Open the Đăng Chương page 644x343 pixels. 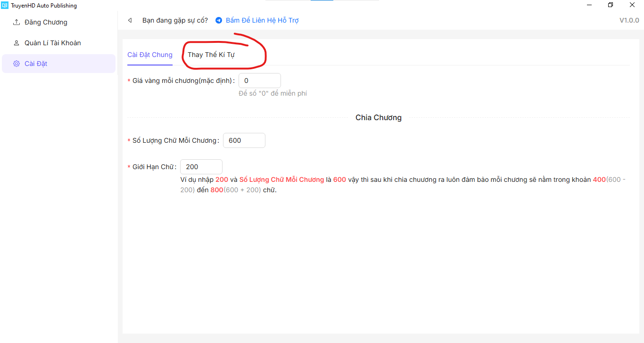click(46, 22)
